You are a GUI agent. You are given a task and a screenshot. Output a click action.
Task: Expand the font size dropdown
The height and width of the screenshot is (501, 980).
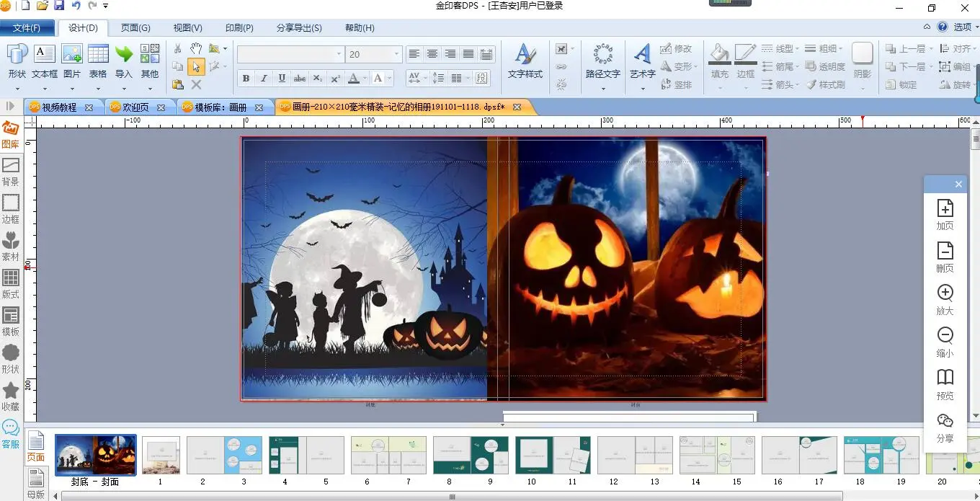tap(396, 55)
